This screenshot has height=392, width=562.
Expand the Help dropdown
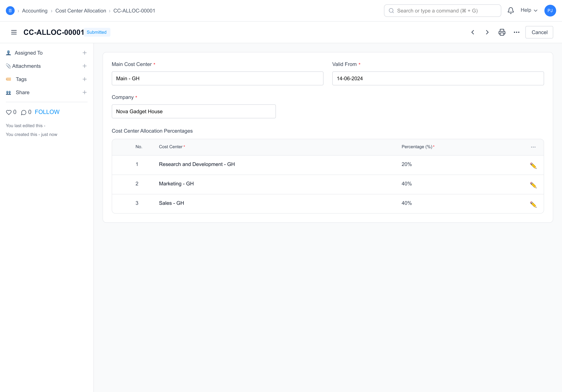529,10
